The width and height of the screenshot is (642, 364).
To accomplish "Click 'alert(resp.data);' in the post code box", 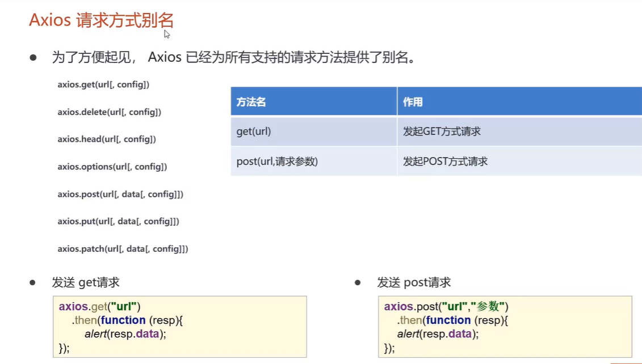I will pyautogui.click(x=438, y=334).
